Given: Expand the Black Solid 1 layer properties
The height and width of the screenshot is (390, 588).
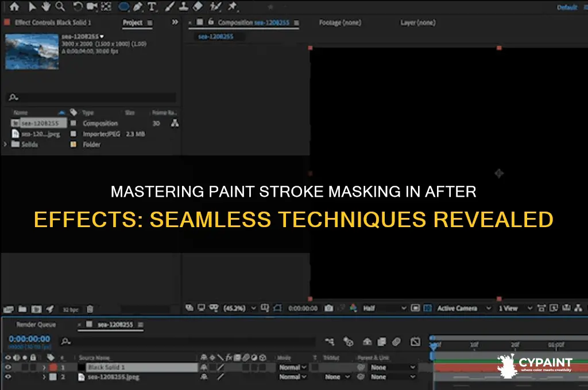Looking at the screenshot, I should coord(44,367).
